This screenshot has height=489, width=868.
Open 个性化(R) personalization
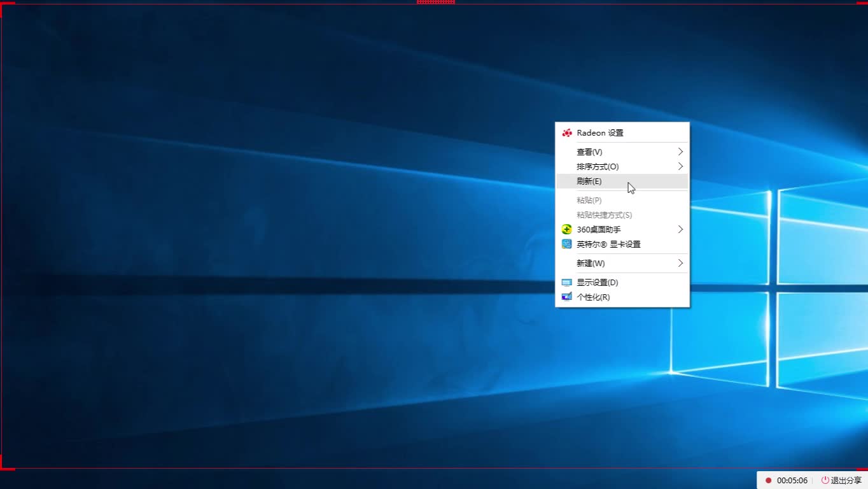[622, 297]
